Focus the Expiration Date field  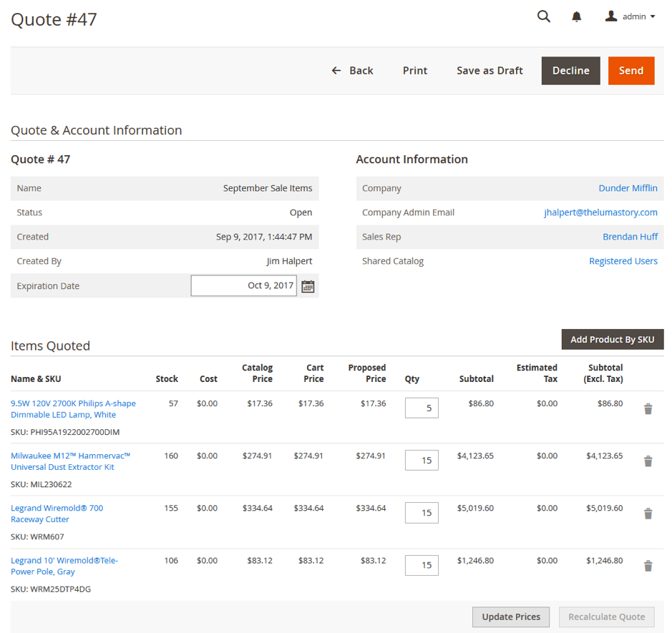click(x=244, y=285)
